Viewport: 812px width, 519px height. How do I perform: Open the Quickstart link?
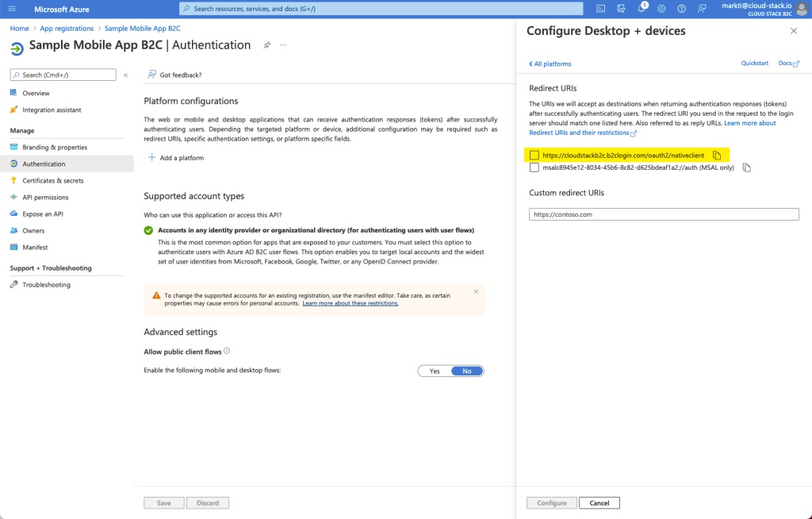755,63
